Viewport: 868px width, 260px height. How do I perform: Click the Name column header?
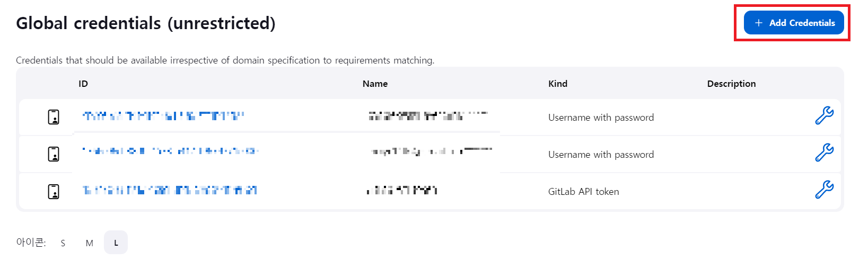tap(375, 84)
